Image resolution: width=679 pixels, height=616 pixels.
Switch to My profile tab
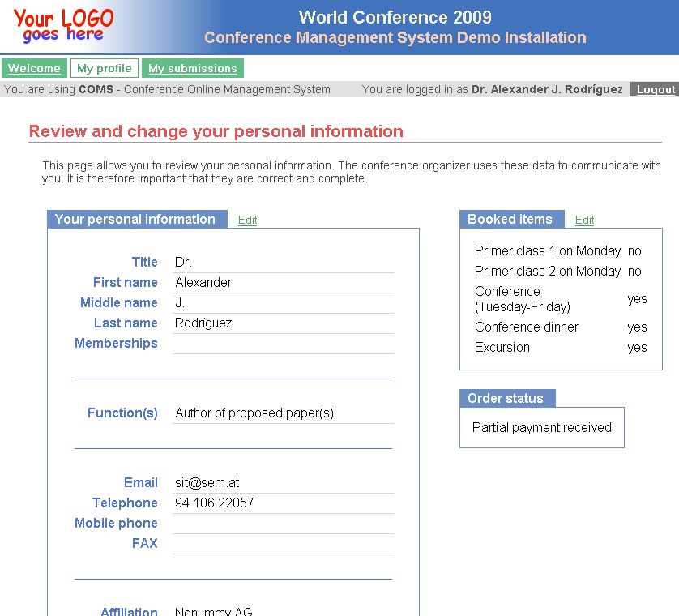[105, 68]
